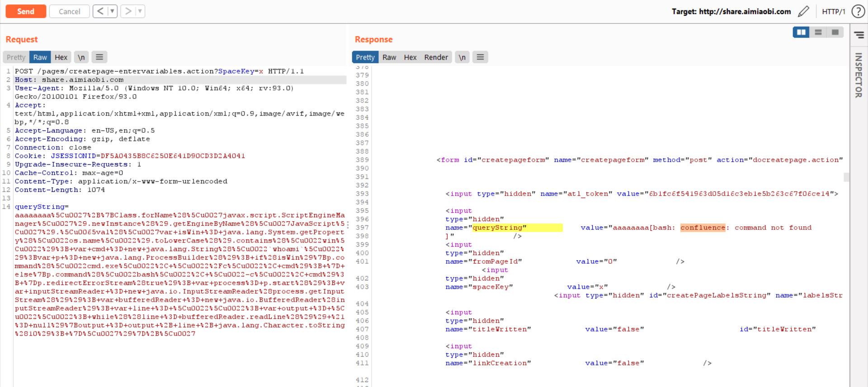Click the Content-Type header line

click(121, 182)
